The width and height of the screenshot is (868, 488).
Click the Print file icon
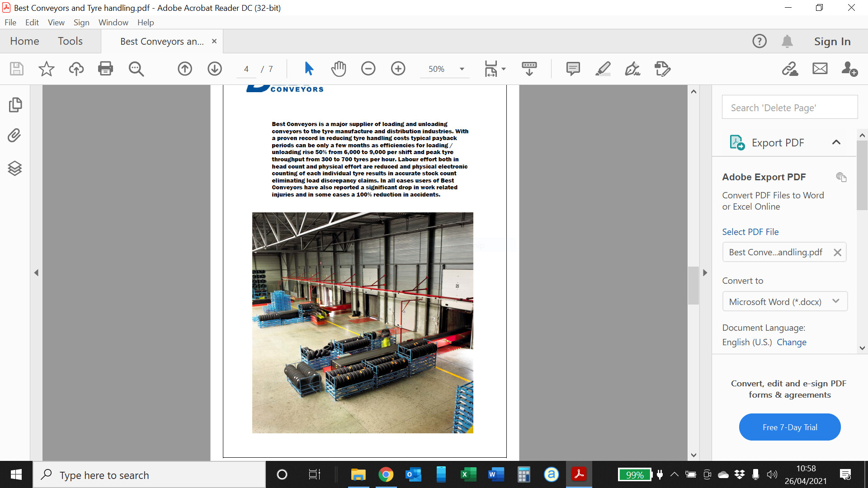(105, 69)
